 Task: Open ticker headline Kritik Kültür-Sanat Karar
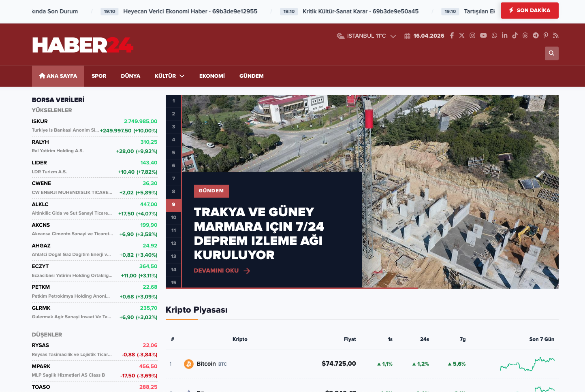click(x=361, y=11)
